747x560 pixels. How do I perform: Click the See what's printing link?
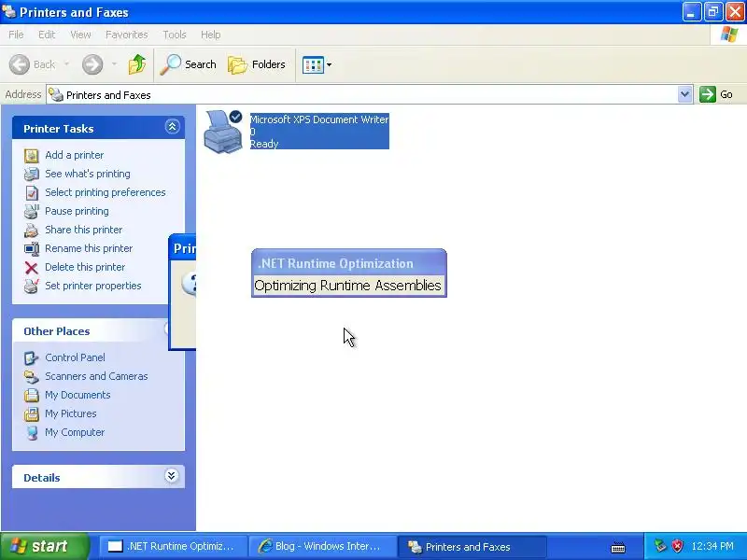(88, 174)
